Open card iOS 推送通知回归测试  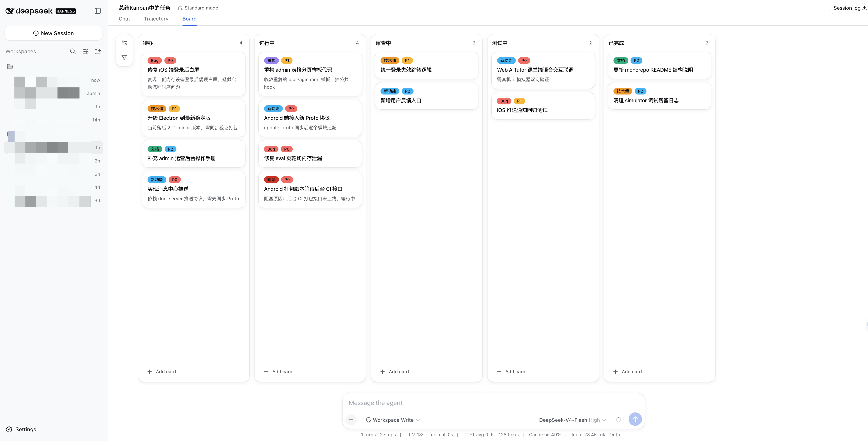pyautogui.click(x=543, y=106)
